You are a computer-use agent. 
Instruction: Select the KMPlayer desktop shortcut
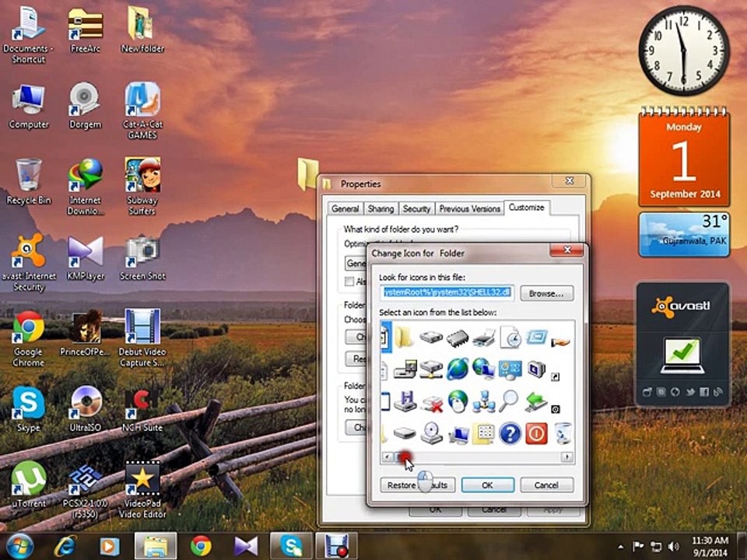point(86,257)
